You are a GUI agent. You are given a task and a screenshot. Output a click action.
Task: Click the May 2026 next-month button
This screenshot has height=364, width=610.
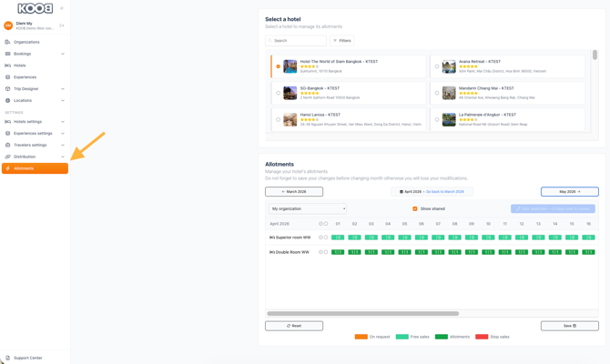coord(569,192)
